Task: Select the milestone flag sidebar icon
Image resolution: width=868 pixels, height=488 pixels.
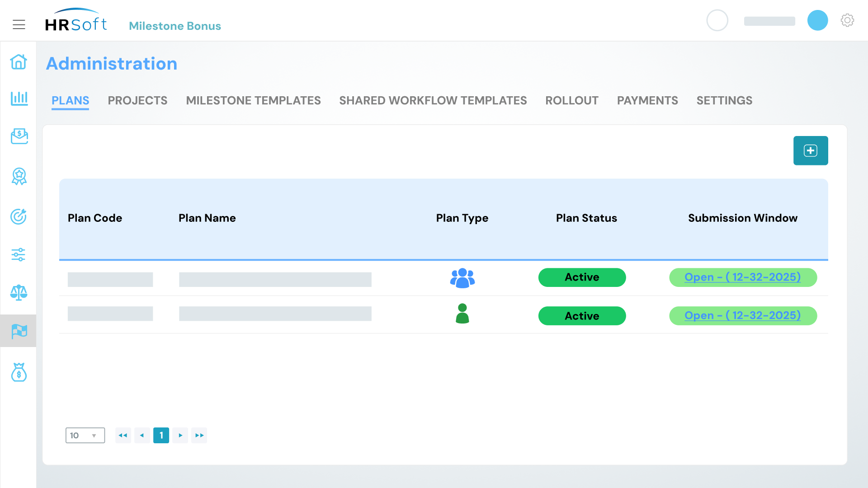Action: tap(19, 331)
